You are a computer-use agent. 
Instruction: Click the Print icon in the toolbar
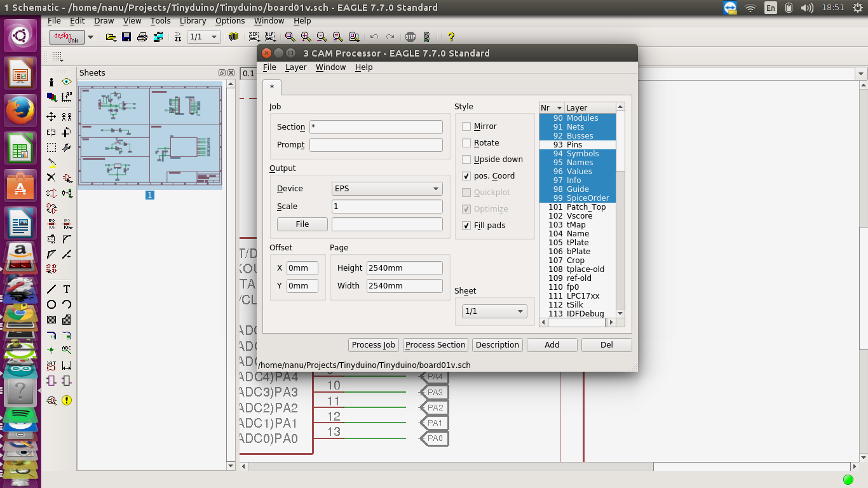tap(142, 37)
